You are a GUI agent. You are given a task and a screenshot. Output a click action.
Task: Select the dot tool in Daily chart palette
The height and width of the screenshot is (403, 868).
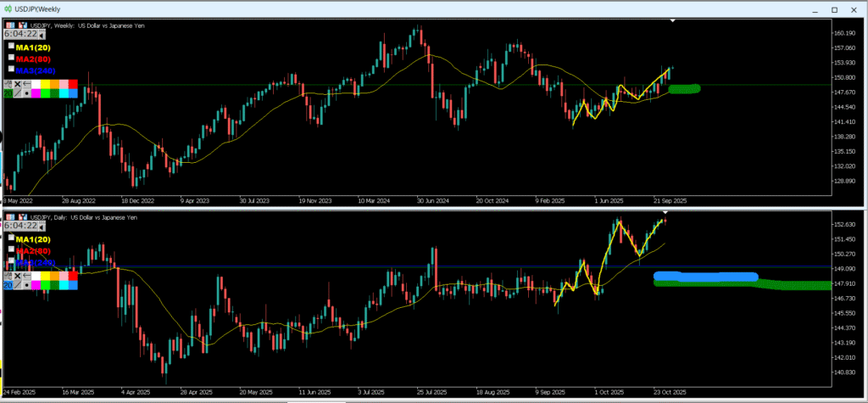tap(28, 285)
